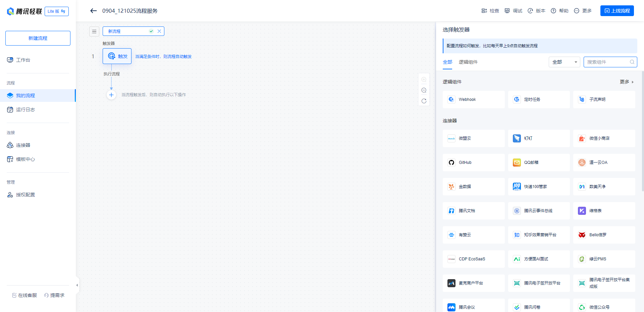
Task: Reset the canvas view with refresh icon
Action: pyautogui.click(x=424, y=101)
